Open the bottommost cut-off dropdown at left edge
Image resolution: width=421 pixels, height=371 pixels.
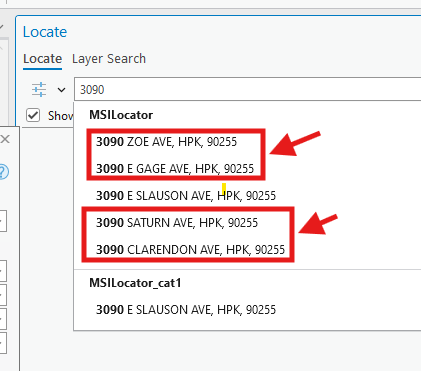(x=3, y=343)
